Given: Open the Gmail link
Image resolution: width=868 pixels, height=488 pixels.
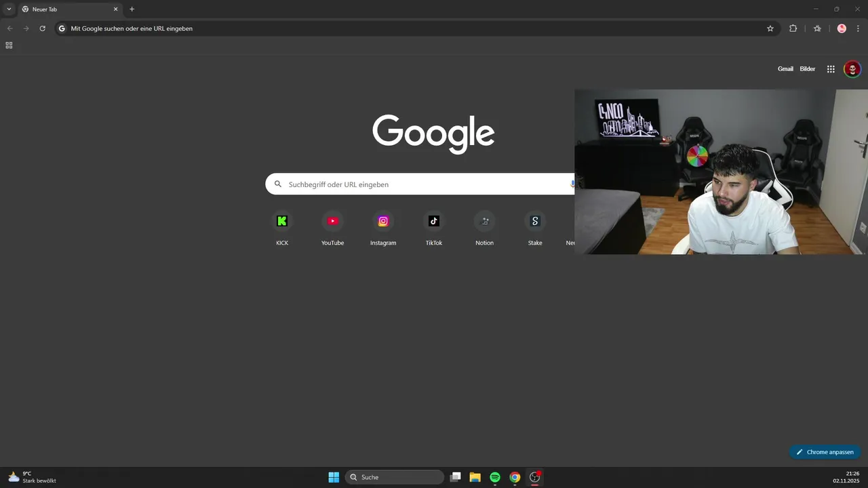Looking at the screenshot, I should coord(785,69).
